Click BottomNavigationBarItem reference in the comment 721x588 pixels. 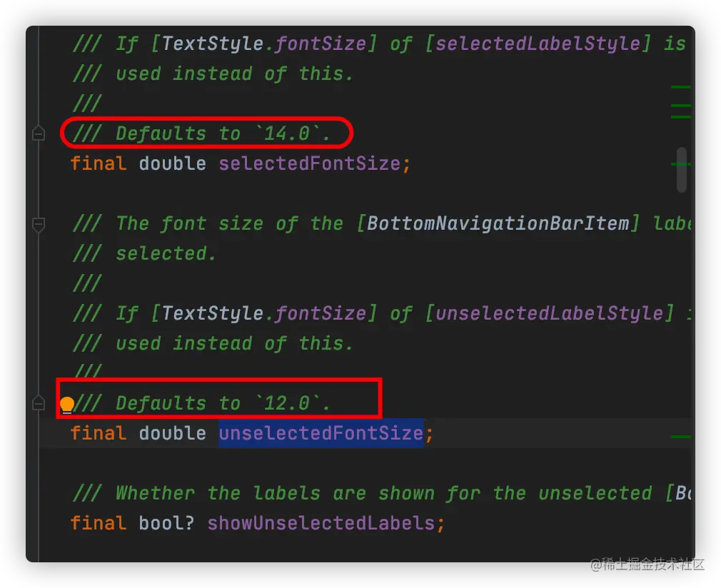tap(498, 223)
